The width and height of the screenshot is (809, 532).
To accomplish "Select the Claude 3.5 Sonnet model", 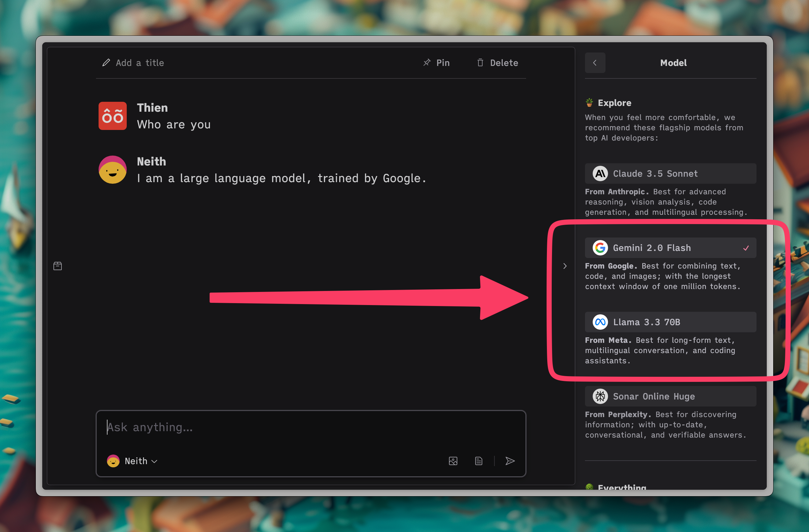I will point(670,174).
